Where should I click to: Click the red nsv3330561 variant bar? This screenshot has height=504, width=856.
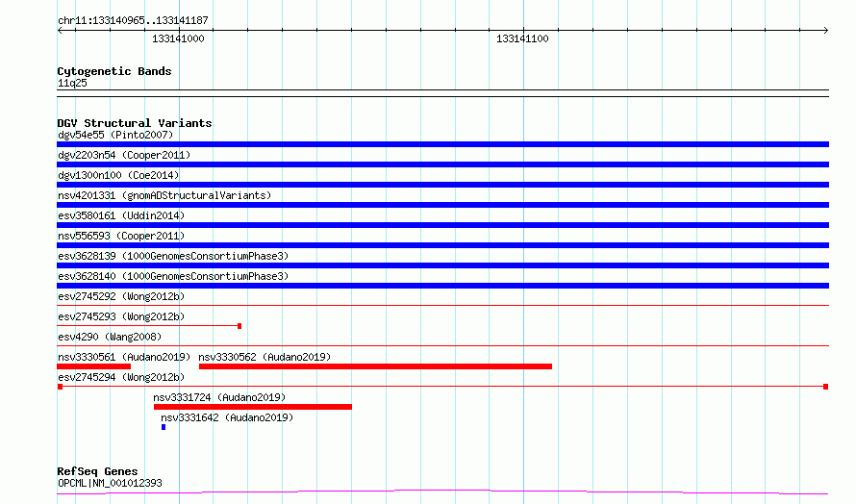coord(94,366)
